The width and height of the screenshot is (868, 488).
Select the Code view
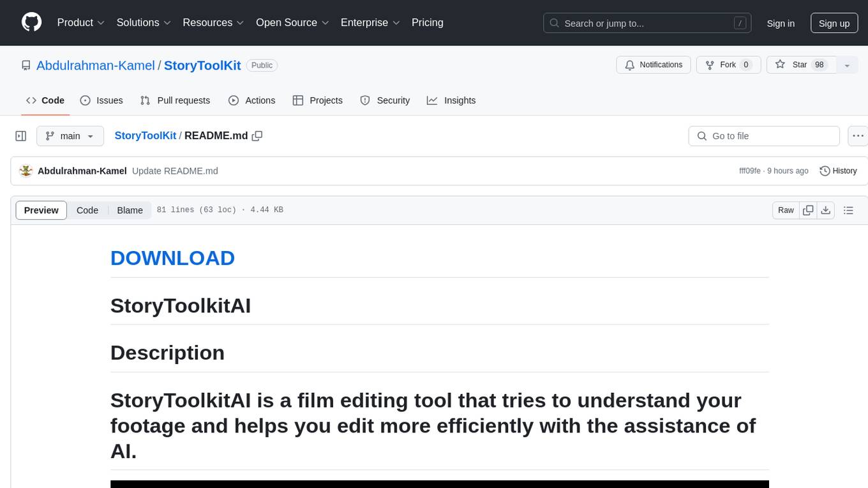click(87, 210)
